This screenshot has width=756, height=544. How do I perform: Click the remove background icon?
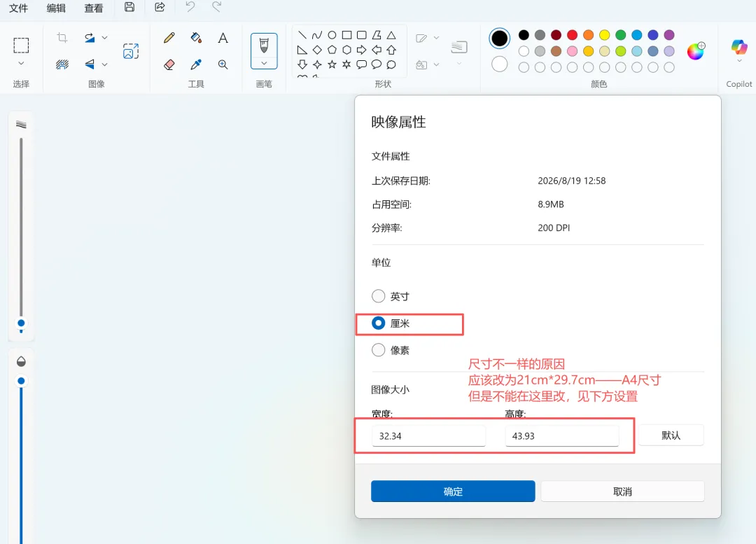tap(62, 64)
